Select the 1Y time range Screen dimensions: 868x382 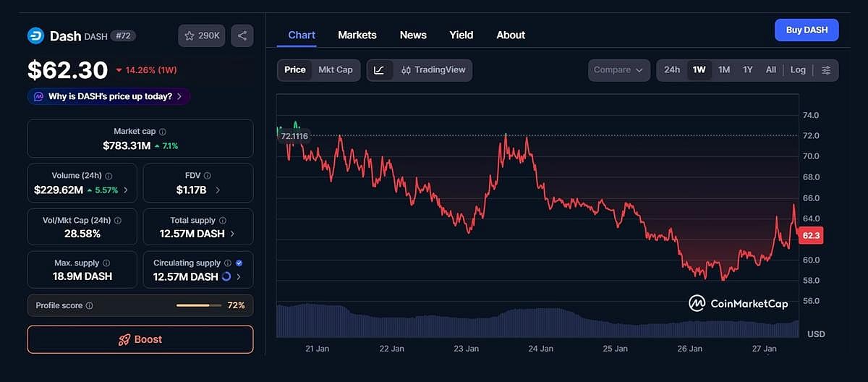pos(748,70)
